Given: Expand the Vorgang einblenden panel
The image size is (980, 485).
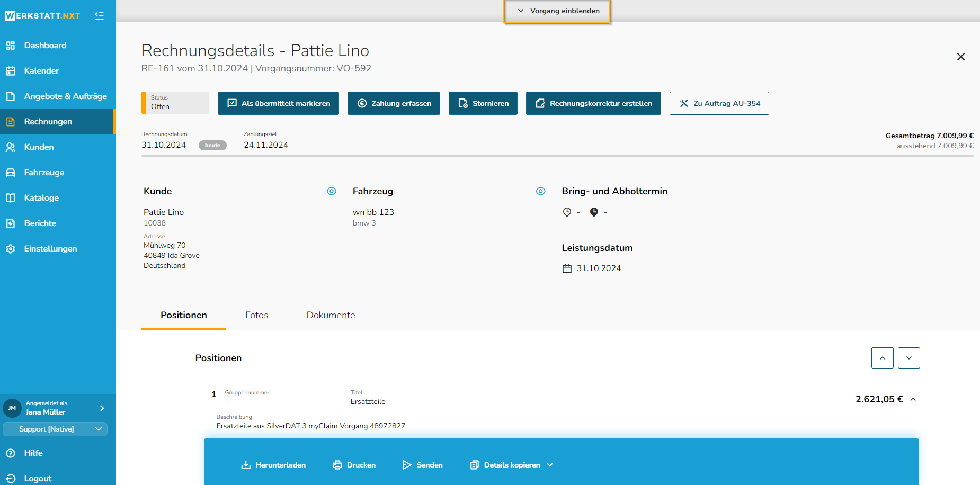Looking at the screenshot, I should [x=557, y=11].
